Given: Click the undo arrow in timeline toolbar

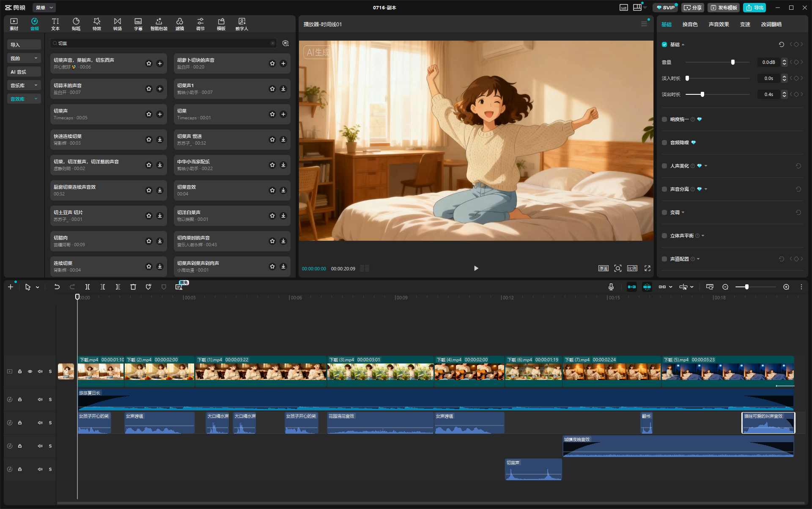Looking at the screenshot, I should (x=57, y=287).
